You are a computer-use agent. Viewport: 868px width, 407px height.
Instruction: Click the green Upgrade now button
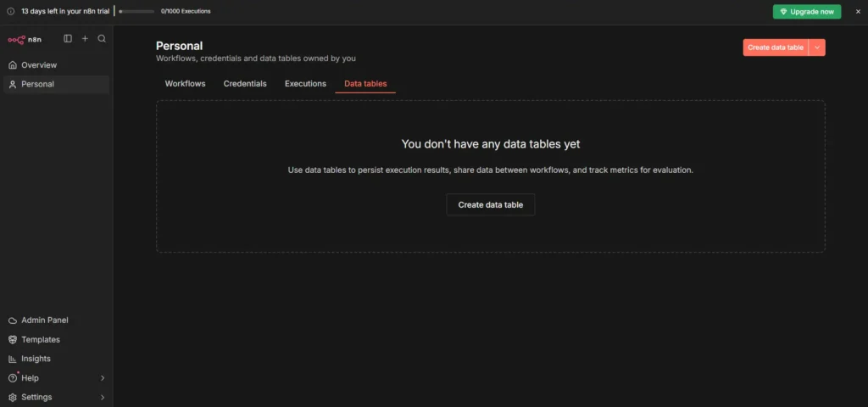point(806,11)
